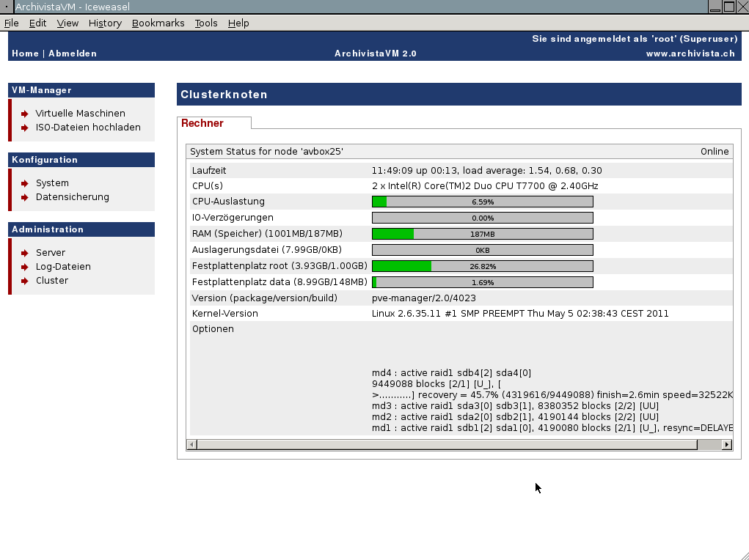Click the arrow icon next to System
749x560 pixels.
[x=25, y=183]
